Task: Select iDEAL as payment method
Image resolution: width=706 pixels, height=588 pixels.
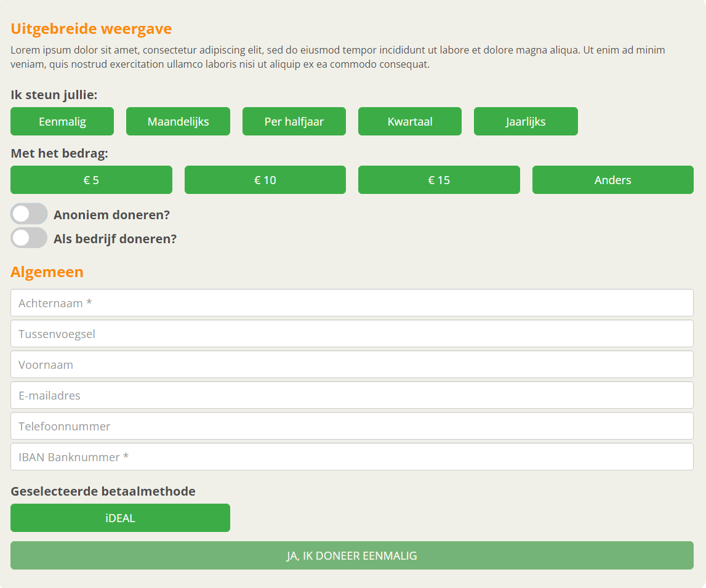Action: click(120, 518)
